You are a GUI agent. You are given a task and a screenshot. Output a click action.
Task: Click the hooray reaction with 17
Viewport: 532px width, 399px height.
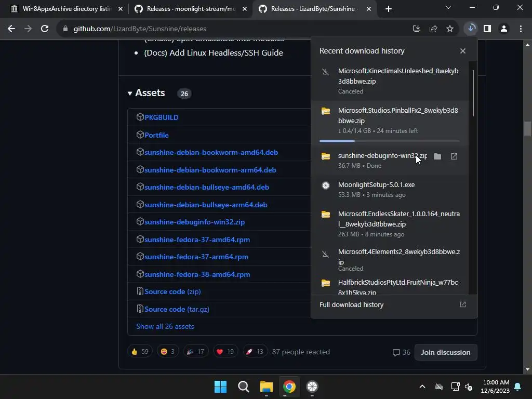[196, 352]
